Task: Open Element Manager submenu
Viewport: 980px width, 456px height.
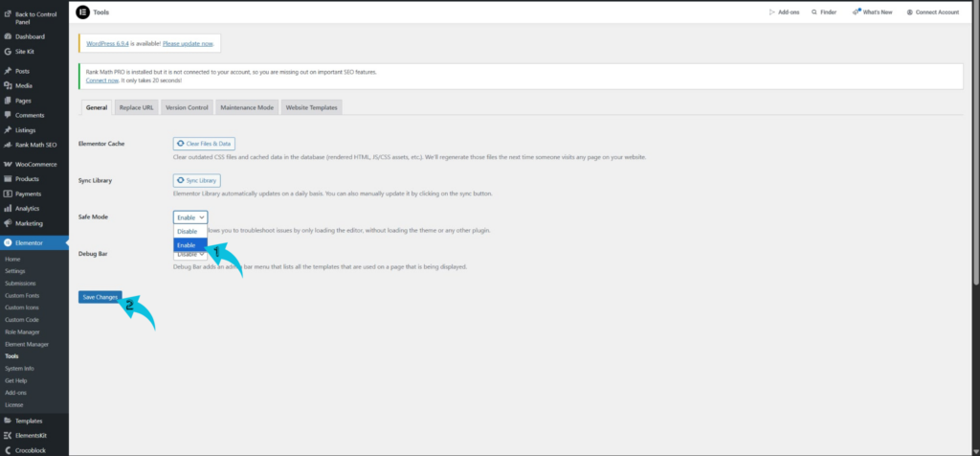Action: (x=26, y=344)
